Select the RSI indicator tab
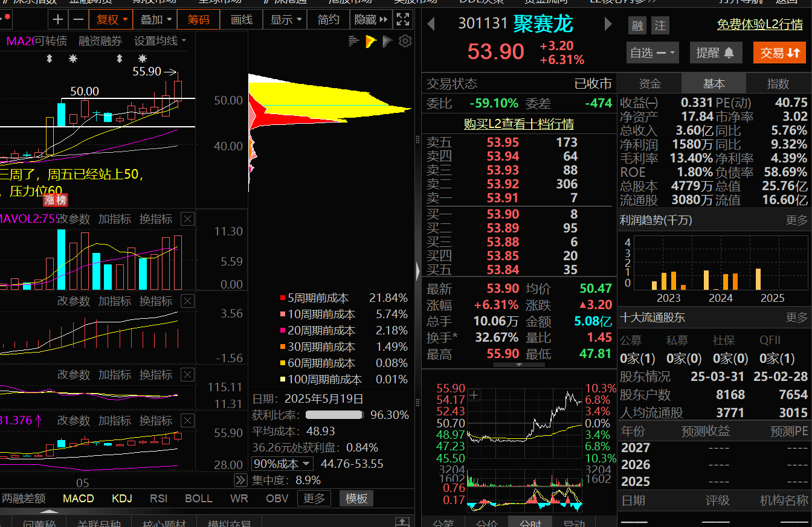This screenshot has width=812, height=527. (159, 499)
